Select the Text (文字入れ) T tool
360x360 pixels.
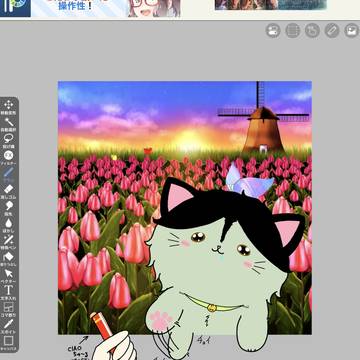[8, 293]
